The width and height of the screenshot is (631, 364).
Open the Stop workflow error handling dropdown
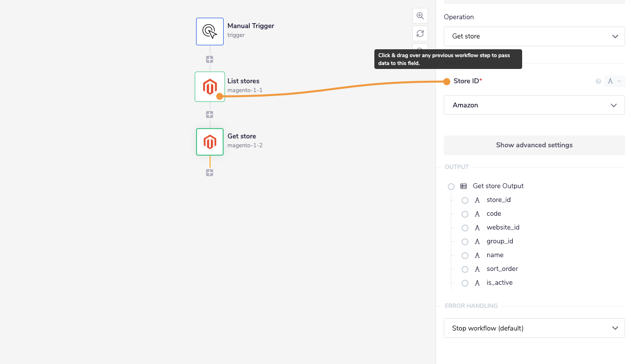tap(534, 328)
